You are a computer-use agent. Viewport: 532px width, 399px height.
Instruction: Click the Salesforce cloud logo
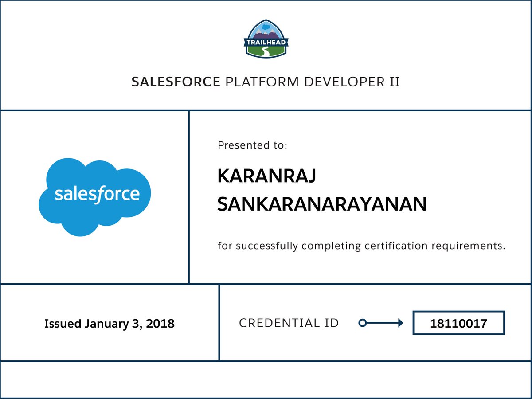coord(95,197)
